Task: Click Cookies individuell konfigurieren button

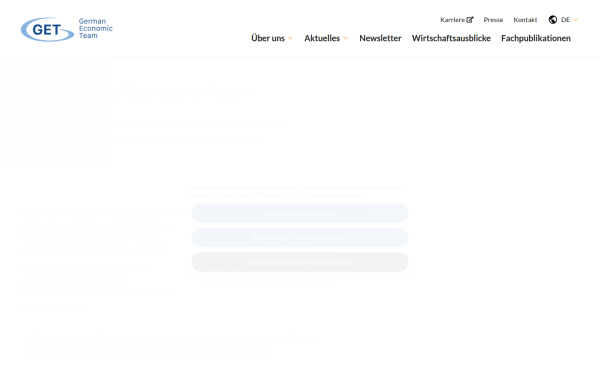Action: coord(300,262)
